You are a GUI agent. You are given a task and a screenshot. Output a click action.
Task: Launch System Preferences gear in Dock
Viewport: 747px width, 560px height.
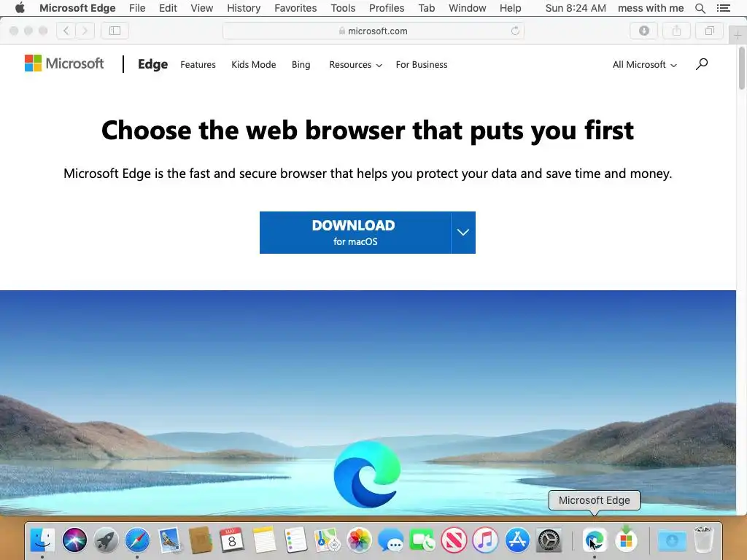tap(549, 540)
